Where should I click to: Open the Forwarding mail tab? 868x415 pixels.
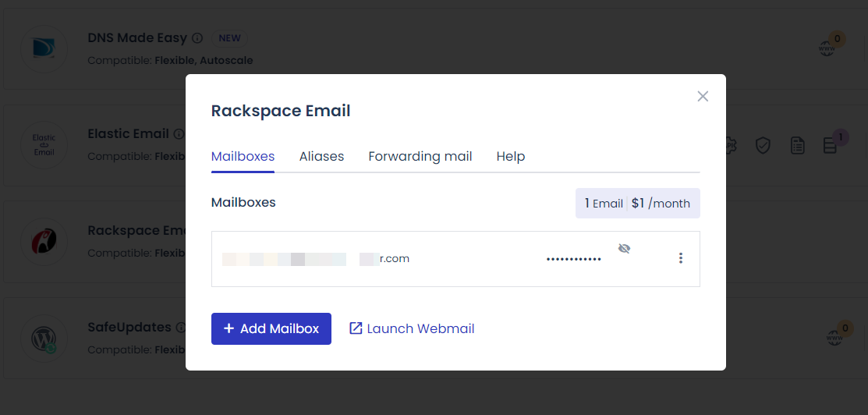point(420,156)
